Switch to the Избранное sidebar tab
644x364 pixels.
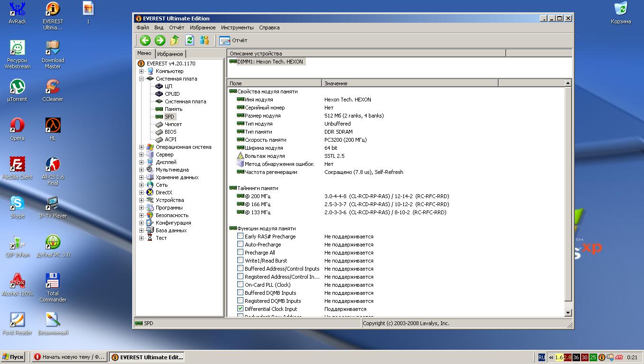tap(170, 54)
